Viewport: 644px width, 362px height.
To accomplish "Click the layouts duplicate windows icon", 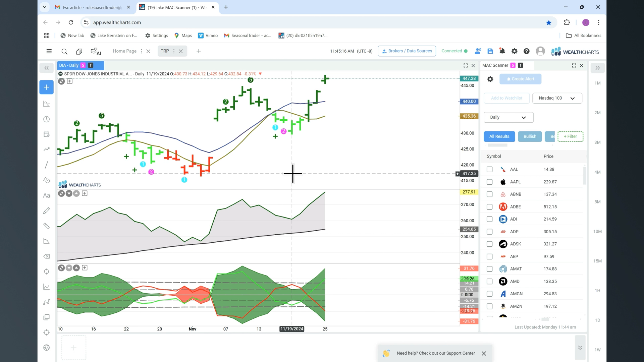I will pos(79,51).
